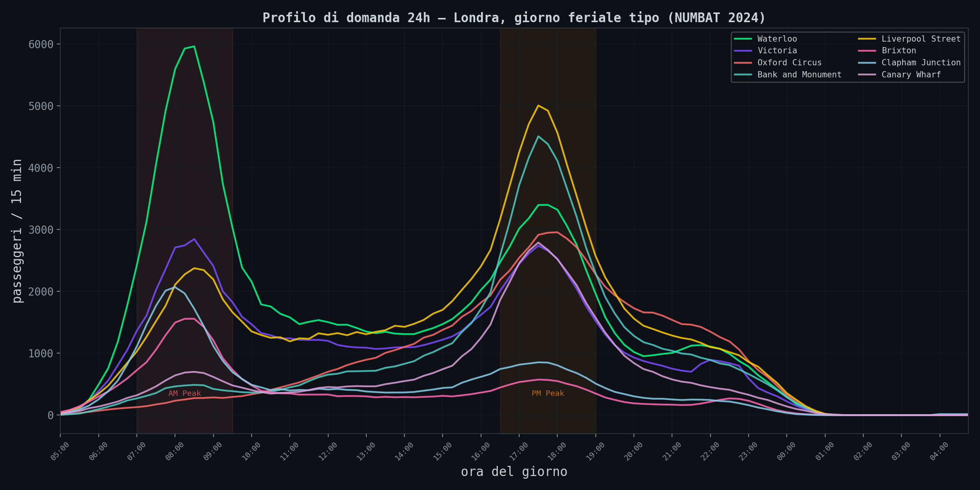This screenshot has height=490, width=980.
Task: Click the Victoria legend entry
Action: tap(777, 51)
